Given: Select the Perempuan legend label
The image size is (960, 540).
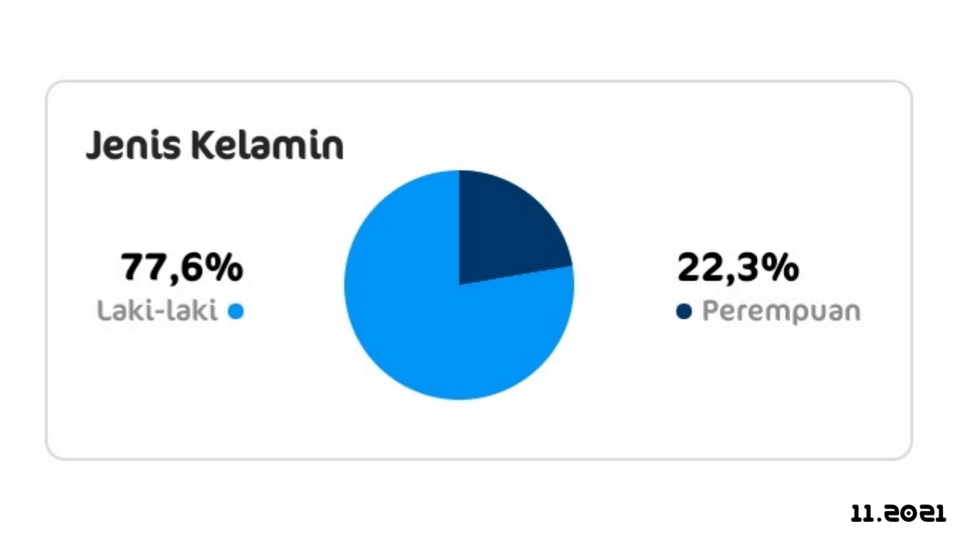Looking at the screenshot, I should (781, 312).
